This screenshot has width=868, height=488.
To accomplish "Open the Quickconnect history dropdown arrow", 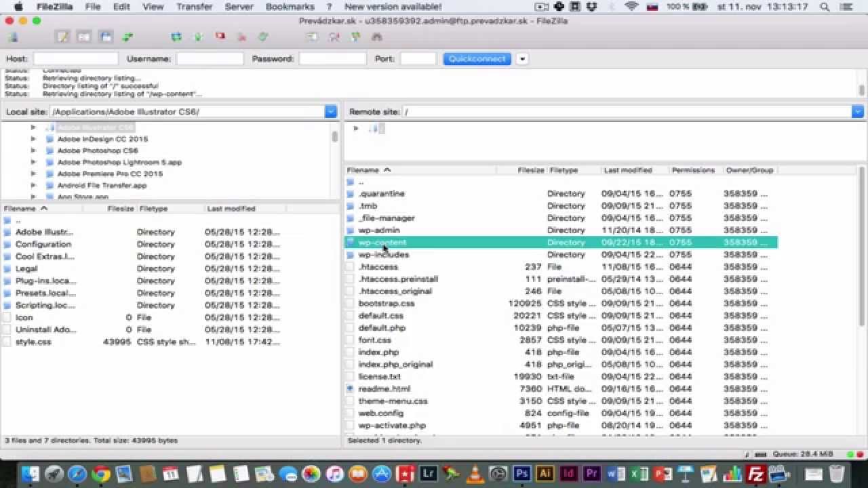I will coord(522,59).
